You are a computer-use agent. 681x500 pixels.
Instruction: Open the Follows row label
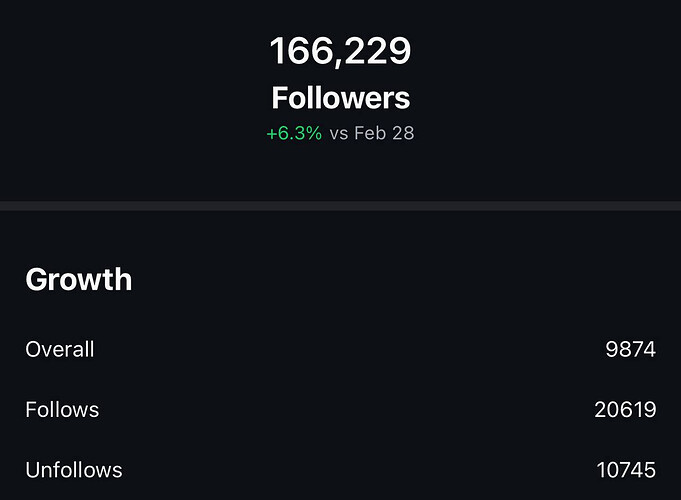tap(62, 410)
